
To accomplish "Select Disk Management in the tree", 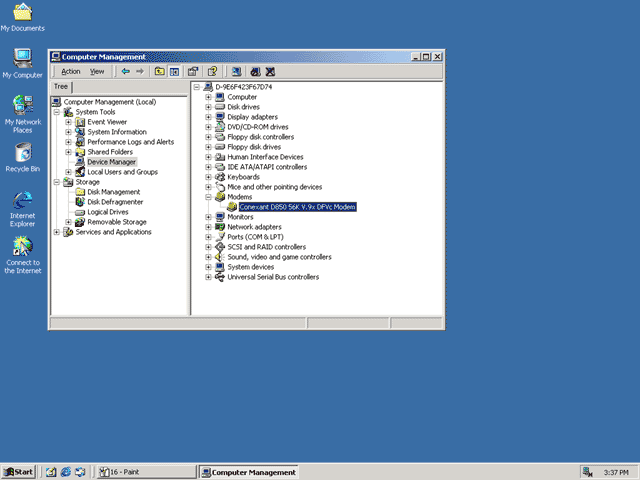I will tap(113, 192).
